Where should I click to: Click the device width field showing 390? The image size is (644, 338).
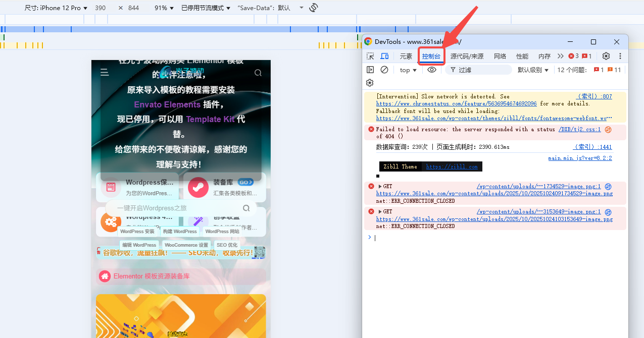(101, 8)
